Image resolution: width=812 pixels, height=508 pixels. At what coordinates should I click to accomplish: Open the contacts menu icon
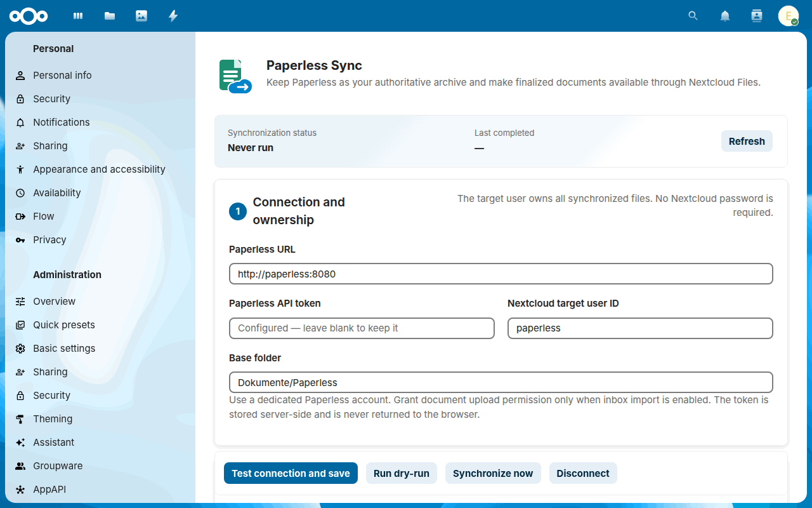757,16
